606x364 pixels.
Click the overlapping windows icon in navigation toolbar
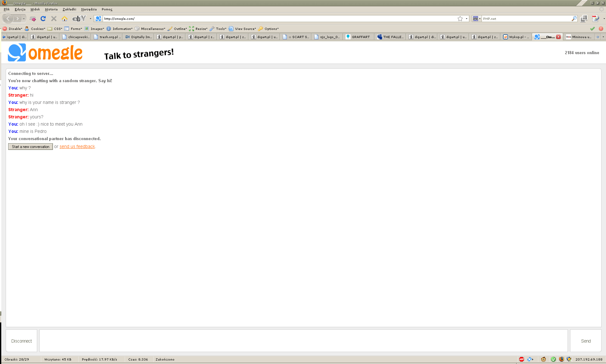584,19
